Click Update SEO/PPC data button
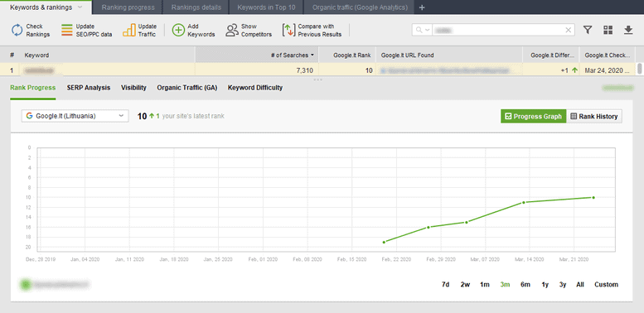Viewport: 644px width, 313px height. pos(87,31)
